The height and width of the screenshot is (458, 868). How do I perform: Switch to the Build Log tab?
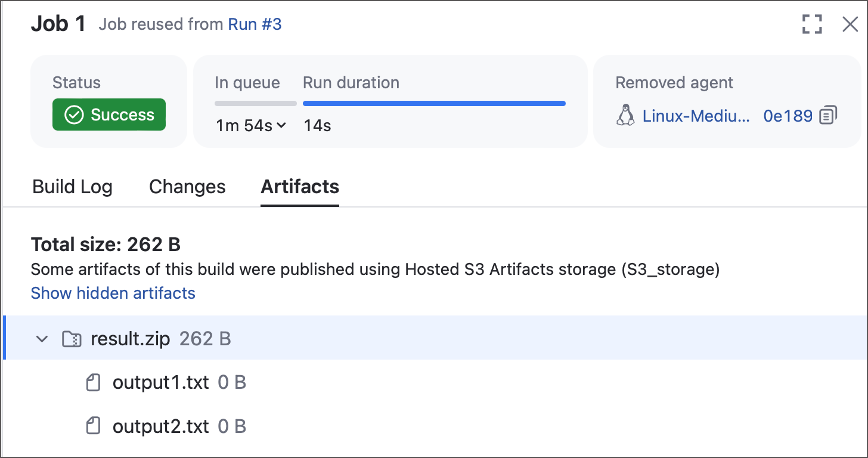coord(72,187)
